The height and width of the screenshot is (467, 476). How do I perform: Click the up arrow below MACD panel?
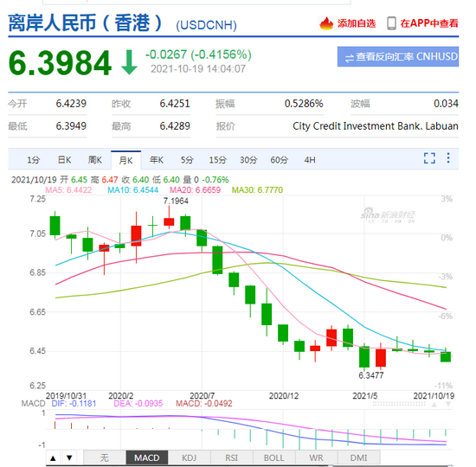click(53, 457)
